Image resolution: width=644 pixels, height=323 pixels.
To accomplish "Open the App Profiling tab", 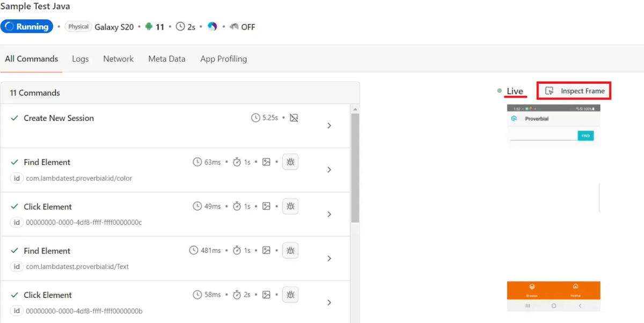I will [x=223, y=58].
